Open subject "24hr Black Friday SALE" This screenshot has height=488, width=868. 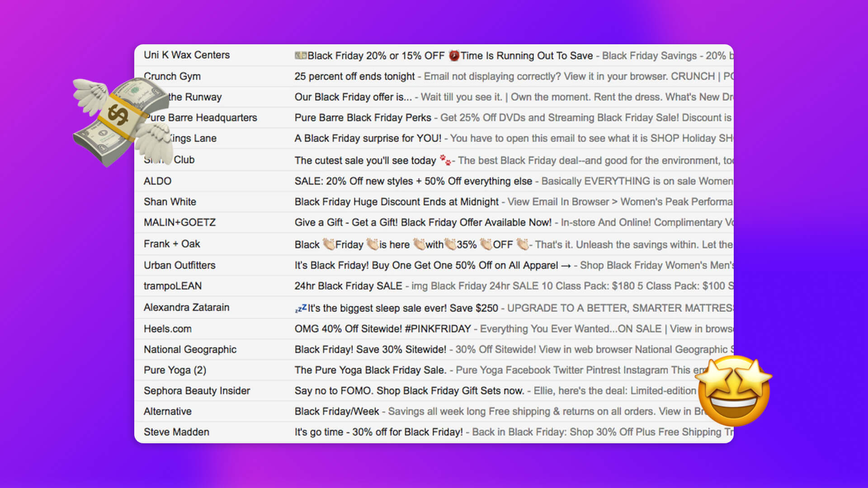click(348, 286)
